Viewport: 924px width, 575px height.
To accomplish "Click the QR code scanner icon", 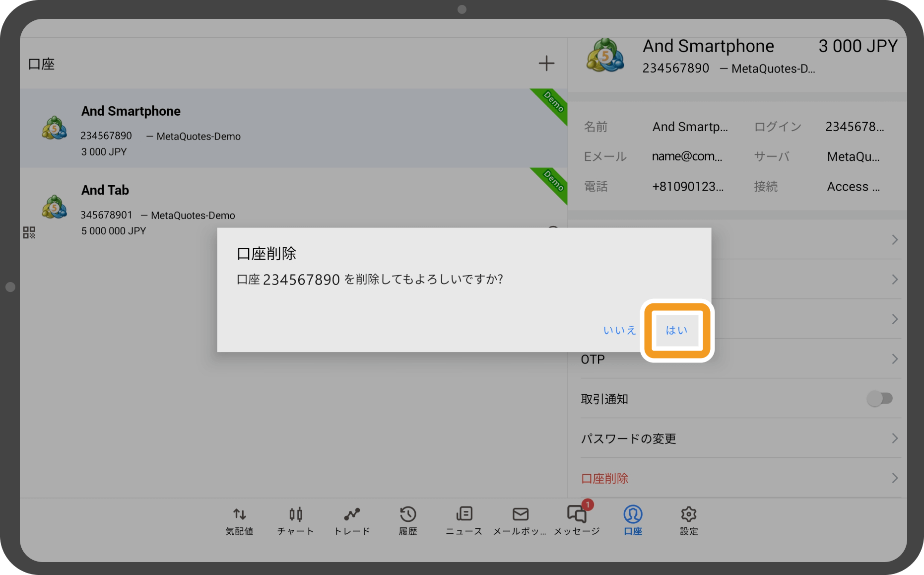I will [x=29, y=231].
